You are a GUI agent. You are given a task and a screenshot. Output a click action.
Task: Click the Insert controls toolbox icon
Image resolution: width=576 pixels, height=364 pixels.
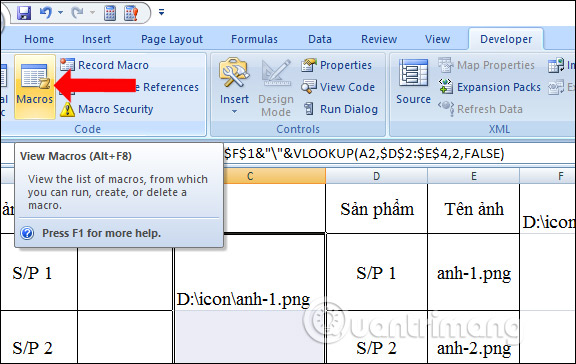click(x=234, y=72)
